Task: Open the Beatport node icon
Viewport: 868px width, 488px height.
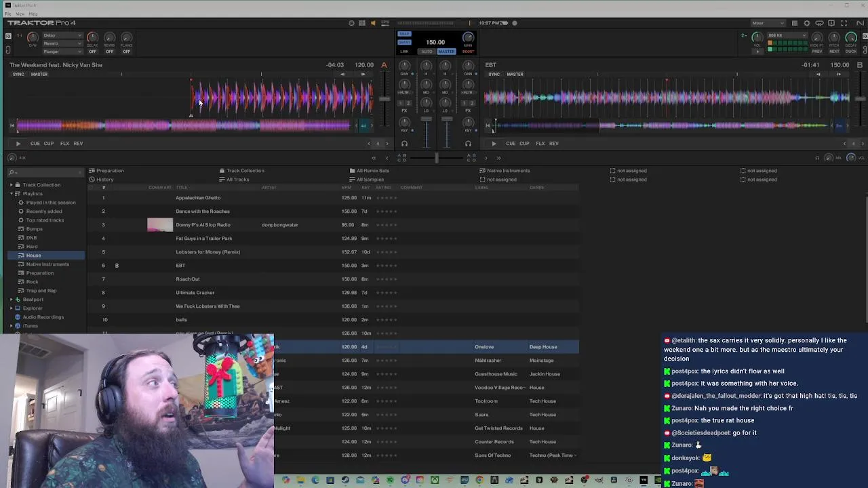Action: 18,300
